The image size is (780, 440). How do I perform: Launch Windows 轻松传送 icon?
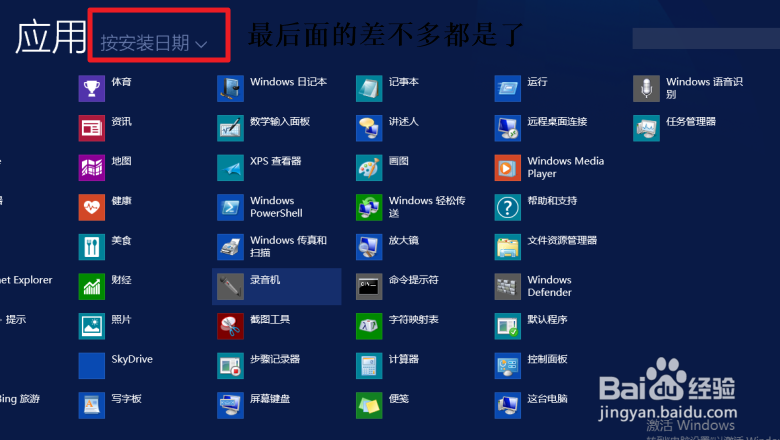click(369, 207)
